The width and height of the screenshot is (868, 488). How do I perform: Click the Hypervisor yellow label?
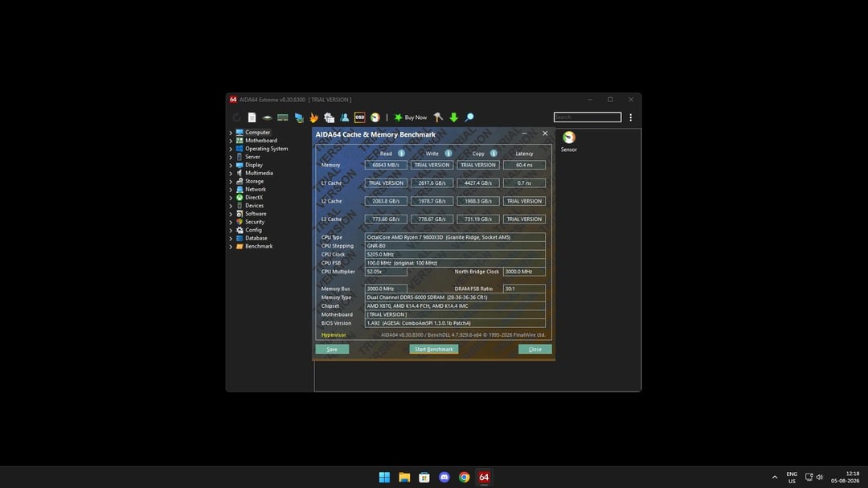pyautogui.click(x=334, y=334)
